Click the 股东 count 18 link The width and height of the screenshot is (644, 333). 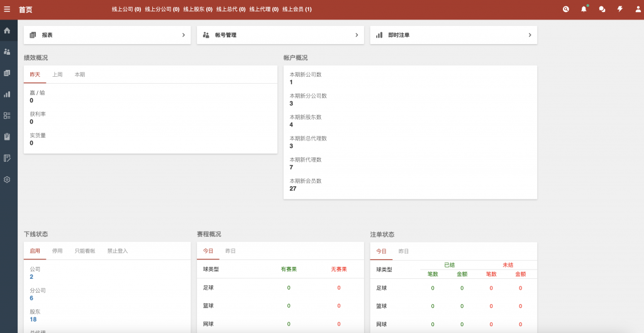33,319
